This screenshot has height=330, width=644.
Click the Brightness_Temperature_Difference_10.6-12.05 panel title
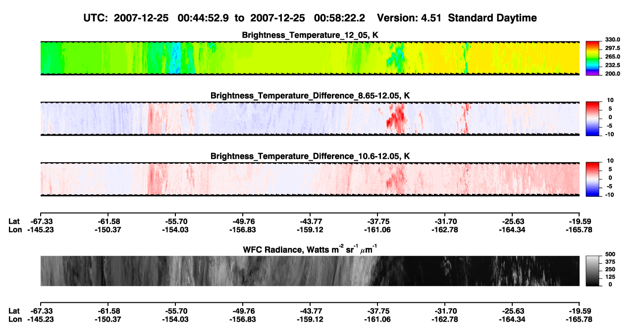(x=310, y=156)
